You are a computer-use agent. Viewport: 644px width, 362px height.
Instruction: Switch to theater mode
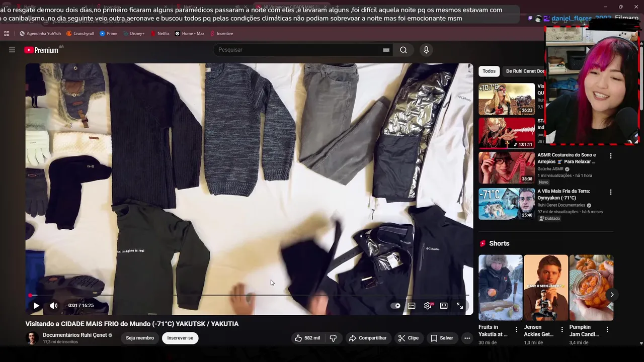click(444, 306)
